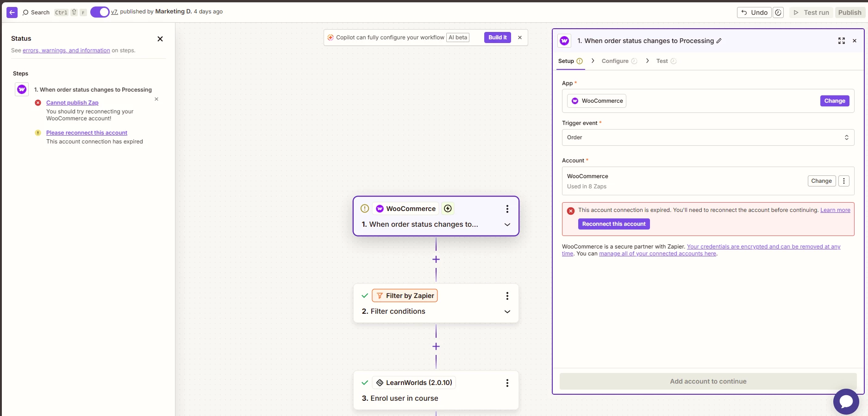This screenshot has width=868, height=416.
Task: Close the step editor panel
Action: 855,41
